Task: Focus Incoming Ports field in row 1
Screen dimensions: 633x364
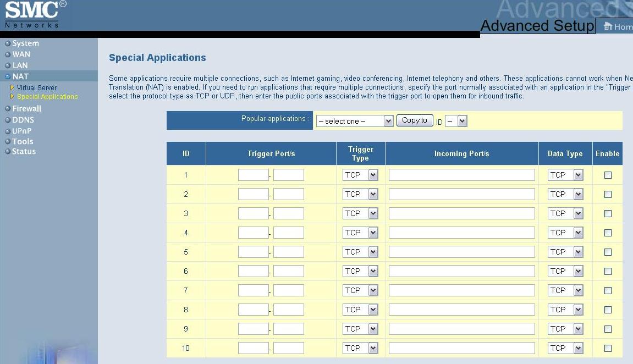Action: tap(462, 175)
